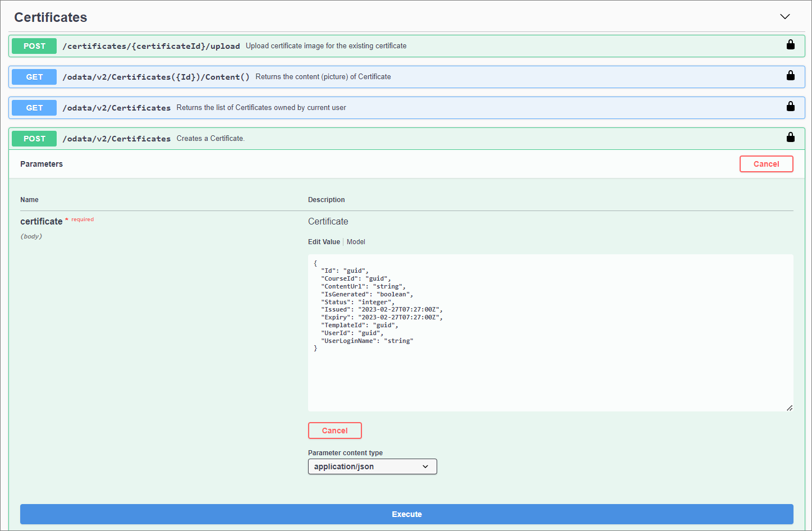Open the Parameter content type dropdown
The width and height of the screenshot is (812, 531).
point(372,466)
